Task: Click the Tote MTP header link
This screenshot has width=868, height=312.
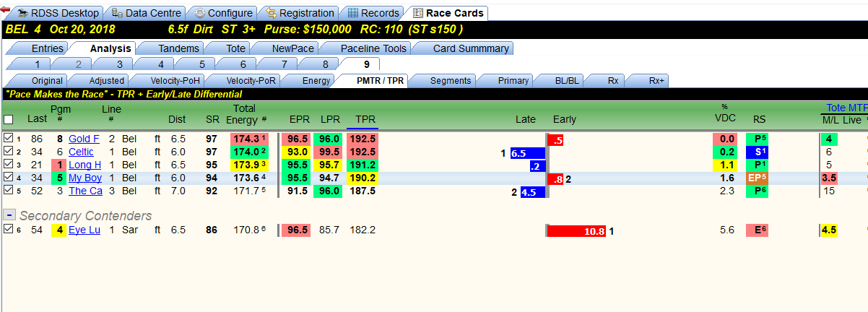Action: pos(846,108)
